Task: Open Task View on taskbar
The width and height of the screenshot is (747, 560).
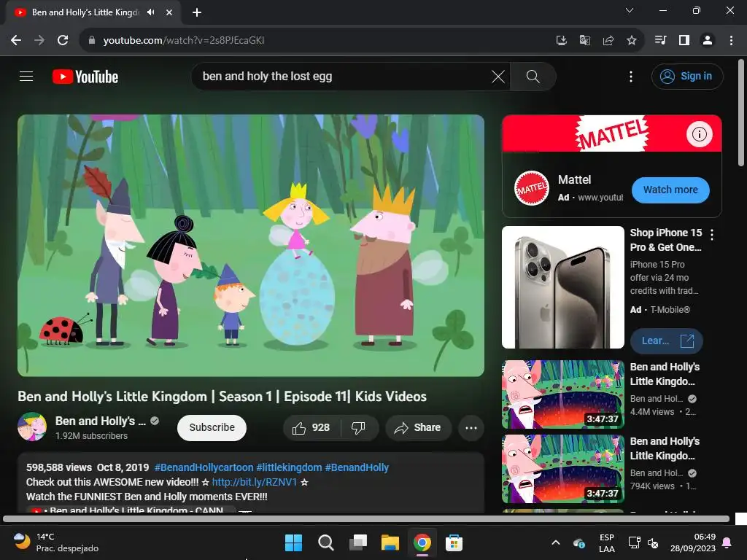Action: tap(358, 542)
